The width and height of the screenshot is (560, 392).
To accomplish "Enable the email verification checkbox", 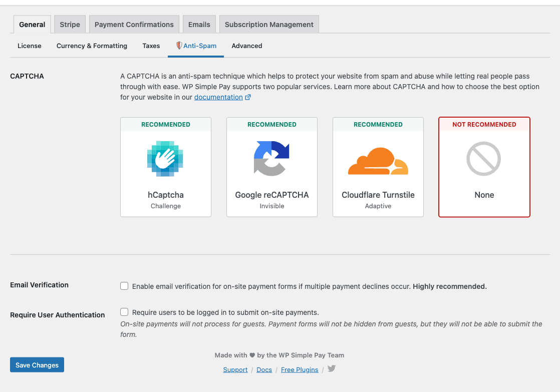I will tap(124, 286).
